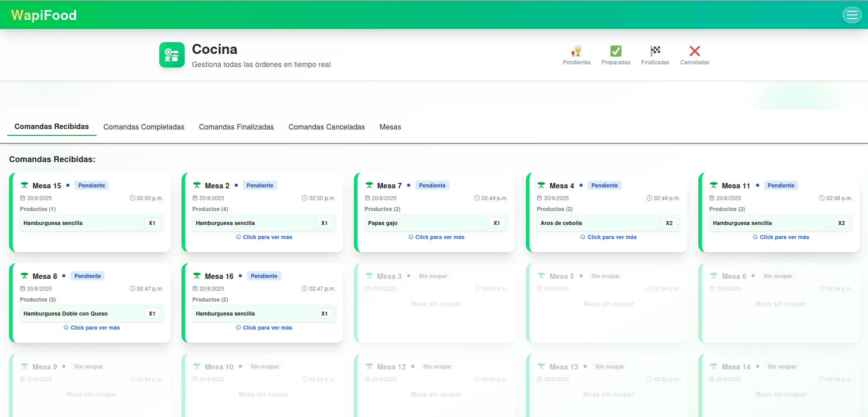Click the table icon beside Mesa 4

coord(541,186)
